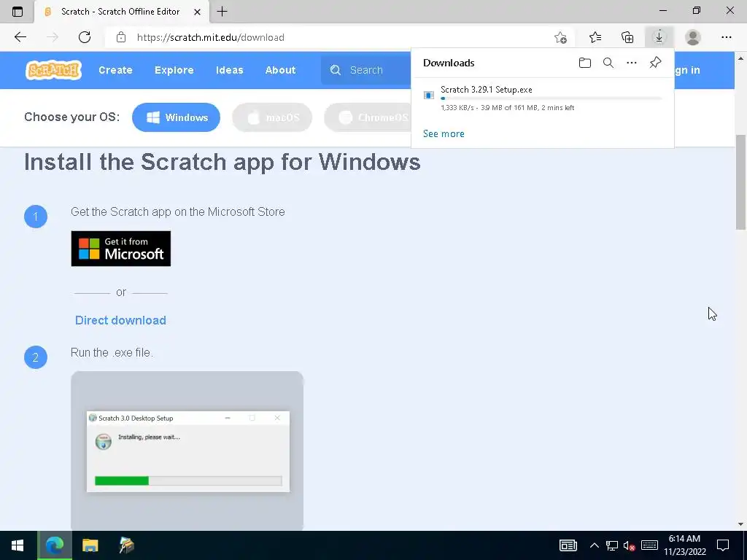Open the touch keyboard tray icon
The image size is (747, 560).
coord(649,545)
